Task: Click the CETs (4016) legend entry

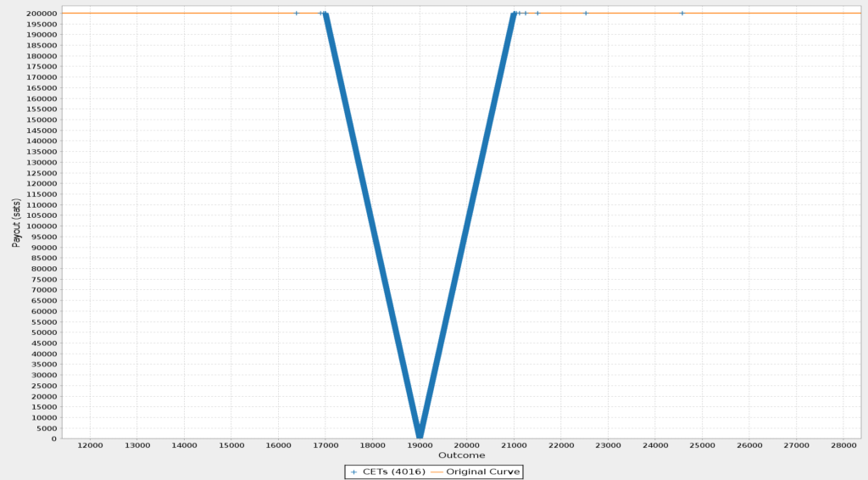Action: coord(387,472)
